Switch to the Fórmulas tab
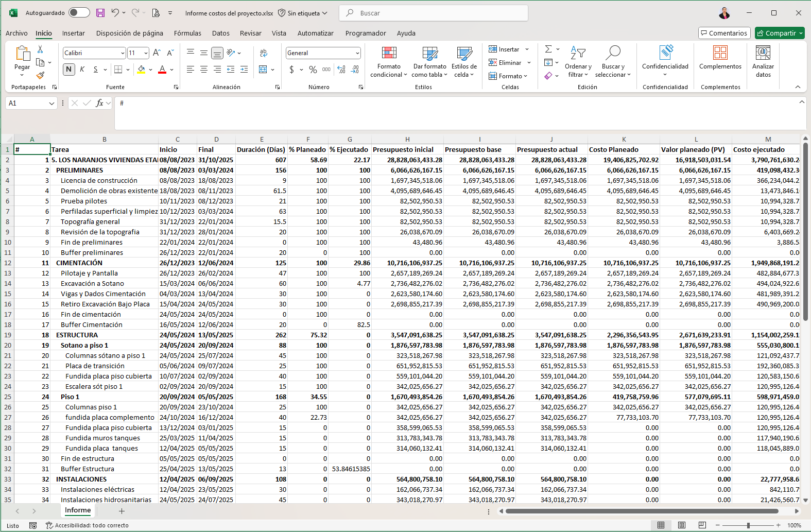Viewport: 811px width, 532px height. [187, 33]
